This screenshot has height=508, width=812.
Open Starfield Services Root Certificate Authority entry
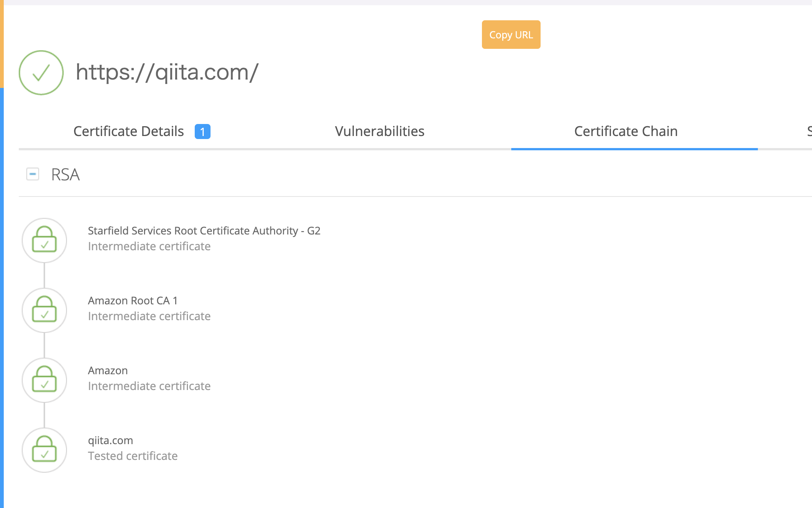click(204, 231)
